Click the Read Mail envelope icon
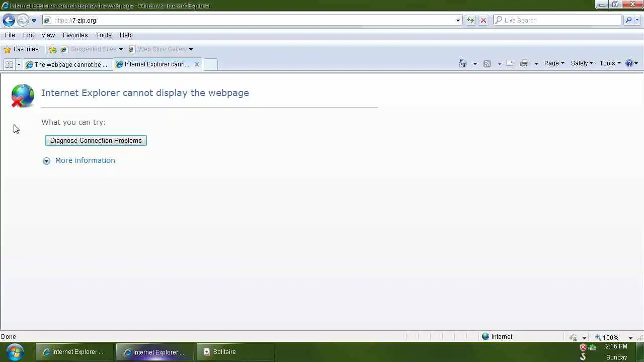Image resolution: width=644 pixels, height=362 pixels. [x=510, y=63]
